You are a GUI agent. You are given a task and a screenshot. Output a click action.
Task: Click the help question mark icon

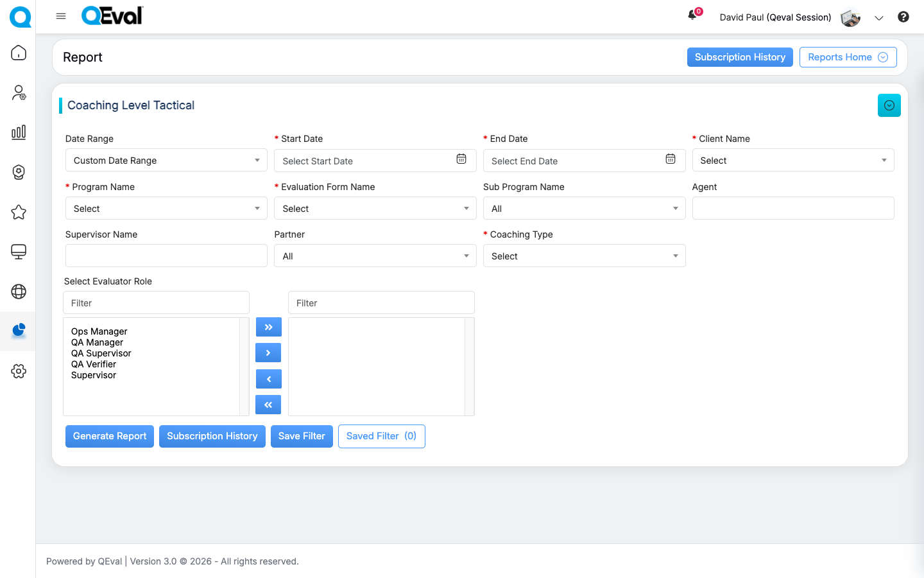click(x=903, y=17)
